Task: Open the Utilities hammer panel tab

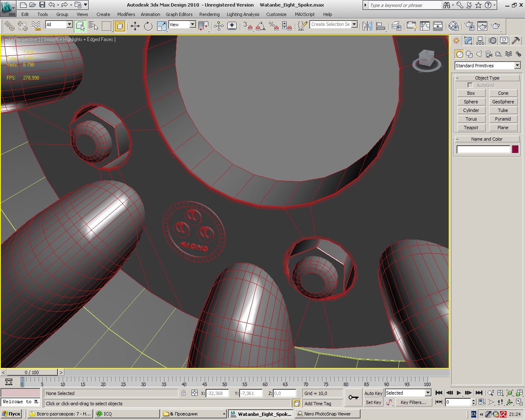Action: [516, 41]
